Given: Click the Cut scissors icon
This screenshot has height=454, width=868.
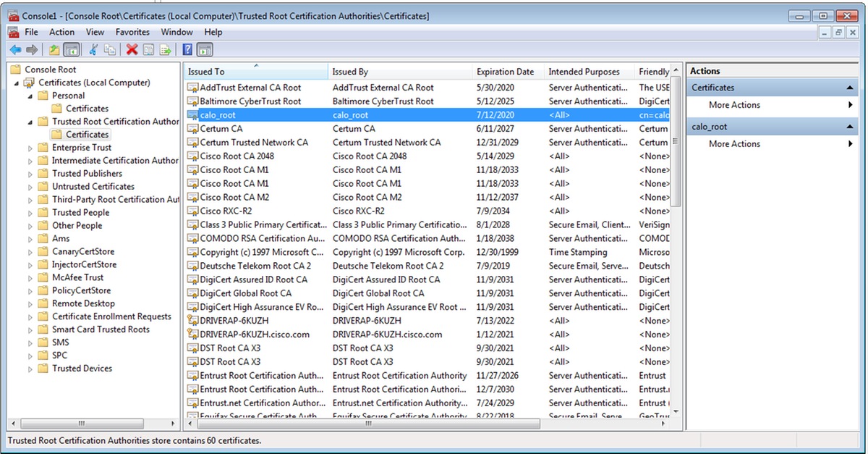Looking at the screenshot, I should [x=93, y=50].
